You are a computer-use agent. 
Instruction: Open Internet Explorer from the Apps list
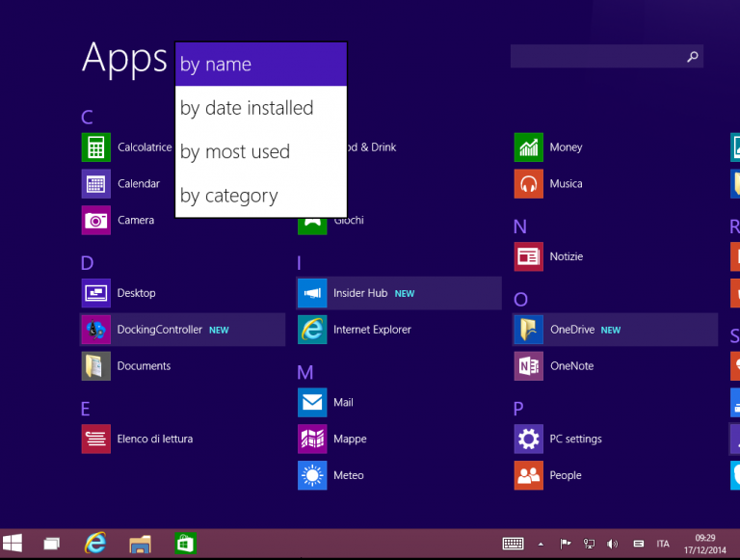[x=312, y=330]
